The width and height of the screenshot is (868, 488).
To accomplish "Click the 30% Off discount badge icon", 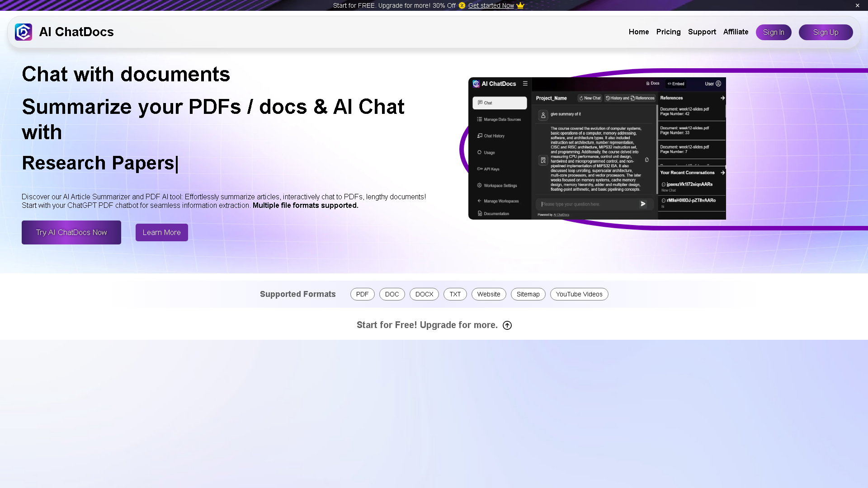I will click(462, 5).
